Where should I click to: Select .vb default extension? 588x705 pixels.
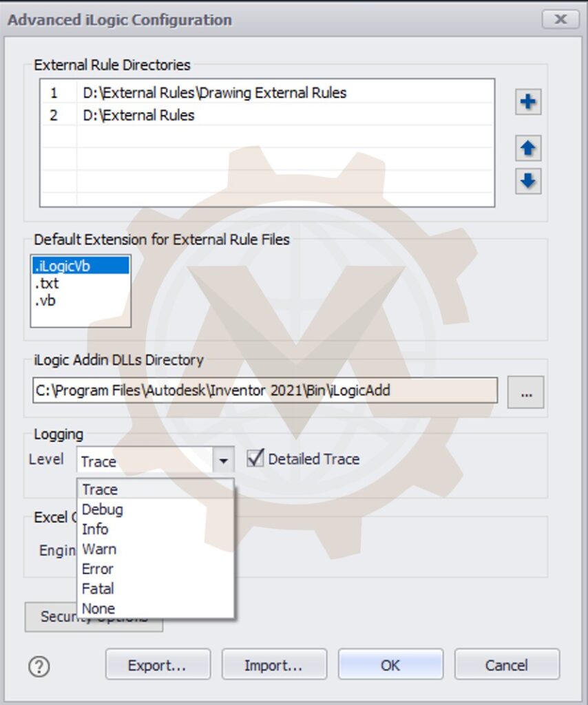[81, 300]
